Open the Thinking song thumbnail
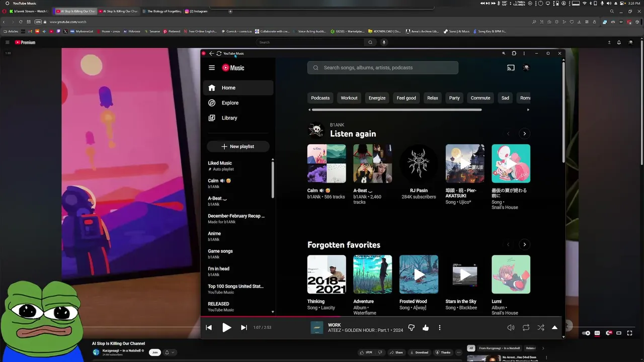Screen dimensions: 644x362 327,275
